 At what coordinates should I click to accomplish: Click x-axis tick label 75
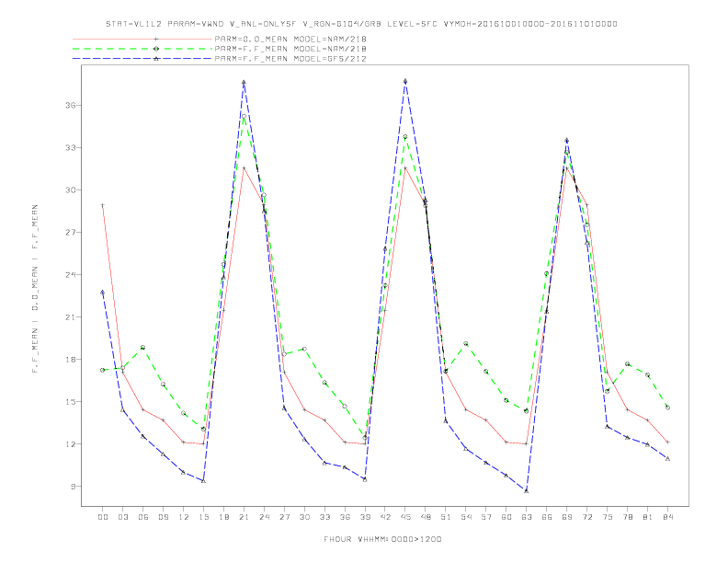click(x=608, y=517)
